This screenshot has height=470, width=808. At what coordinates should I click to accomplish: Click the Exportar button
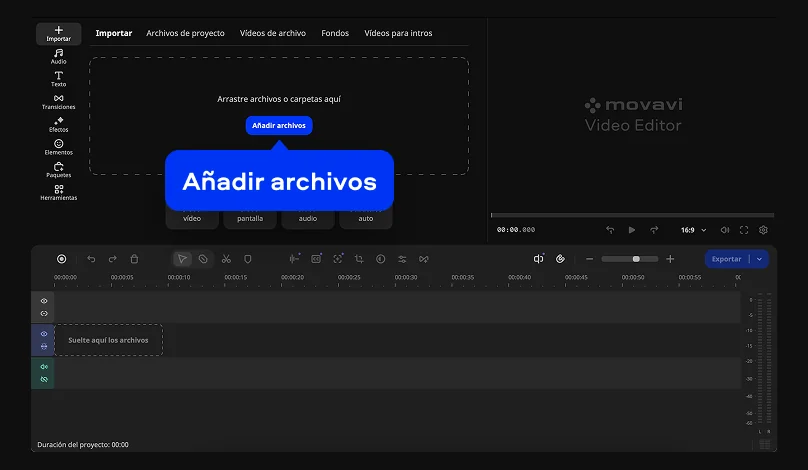click(726, 259)
